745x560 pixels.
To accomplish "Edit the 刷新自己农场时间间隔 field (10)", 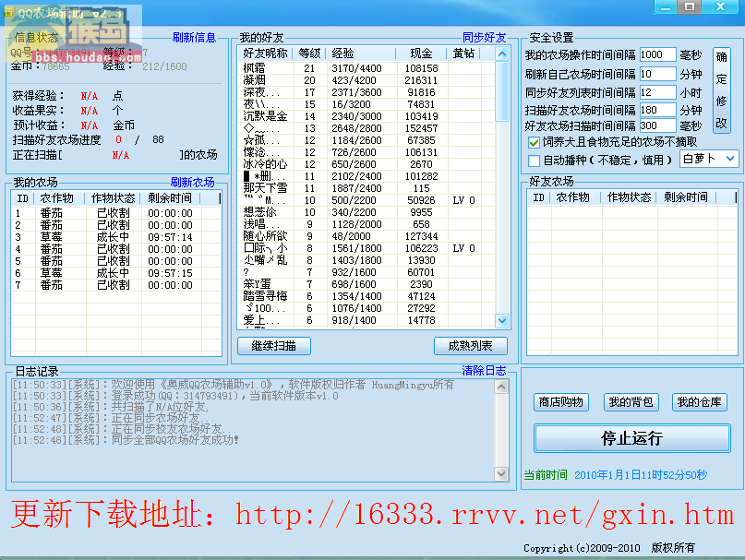I will pos(657,74).
